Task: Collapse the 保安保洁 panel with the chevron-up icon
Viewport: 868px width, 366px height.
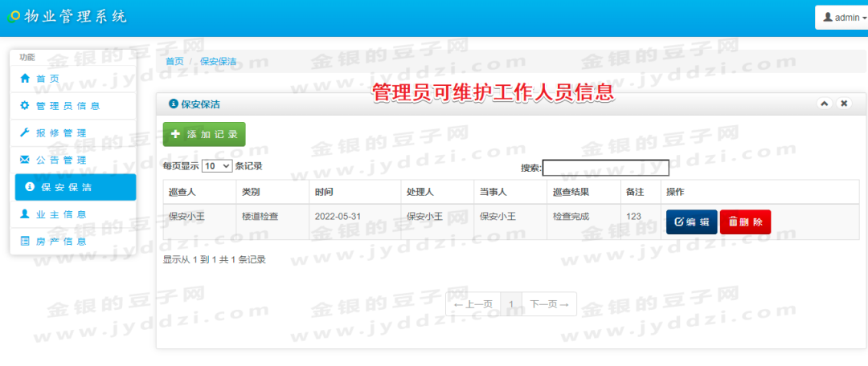Action: pyautogui.click(x=825, y=104)
